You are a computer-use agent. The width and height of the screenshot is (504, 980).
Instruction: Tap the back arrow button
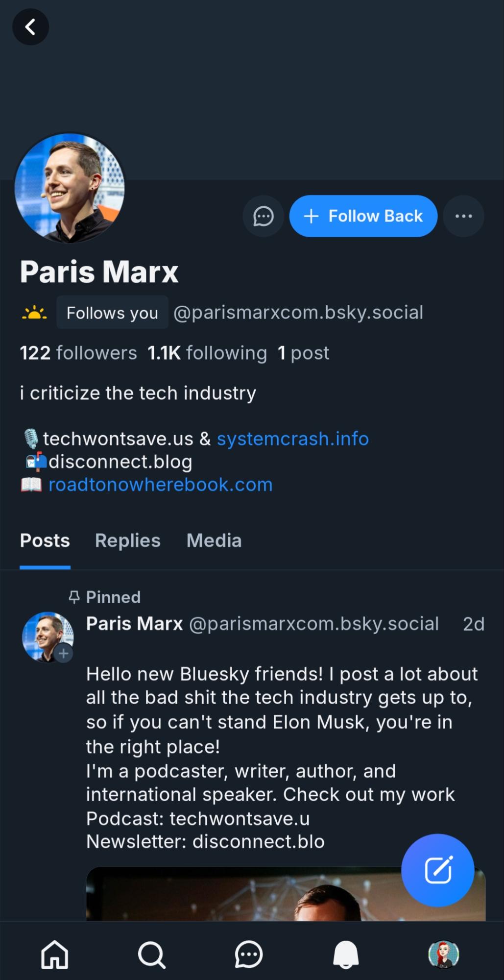pyautogui.click(x=30, y=27)
